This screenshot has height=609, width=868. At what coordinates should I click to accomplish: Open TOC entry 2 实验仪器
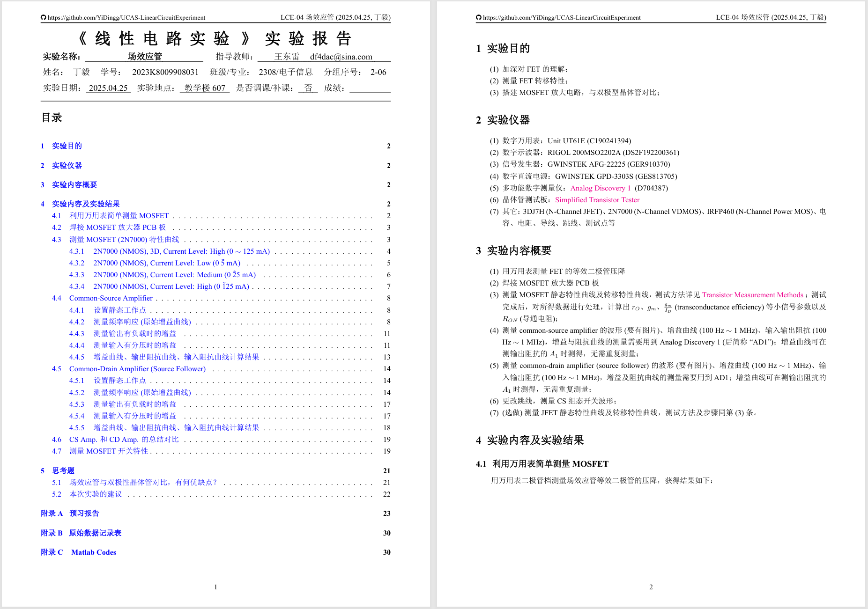(61, 166)
